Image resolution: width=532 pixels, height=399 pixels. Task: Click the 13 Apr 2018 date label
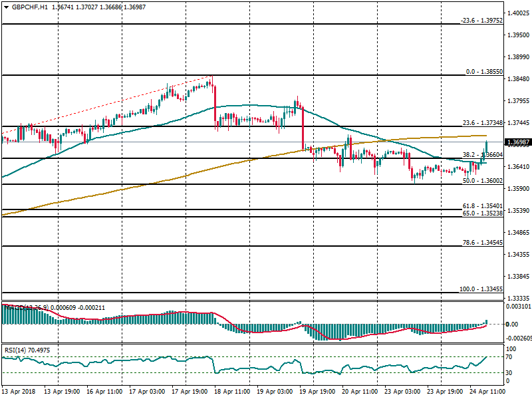[x=19, y=392]
